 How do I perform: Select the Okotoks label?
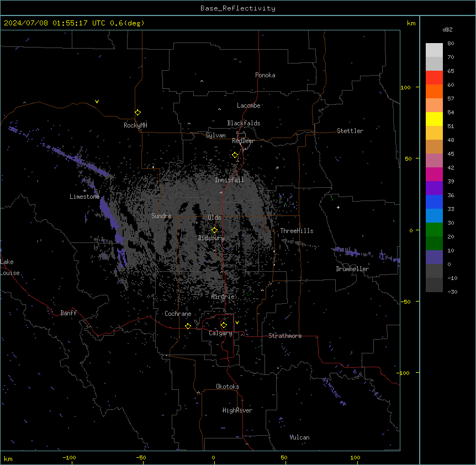[x=228, y=387]
